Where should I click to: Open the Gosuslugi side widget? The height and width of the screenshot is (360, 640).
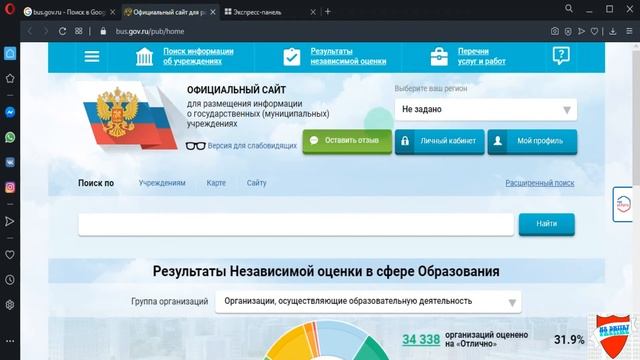[x=623, y=204]
